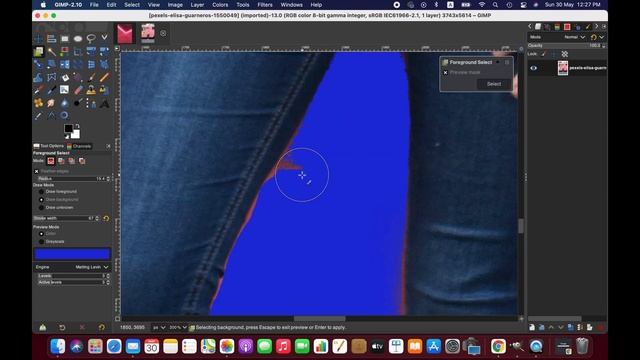The height and width of the screenshot is (360, 640).
Task: Open the Colors menu
Action: [x=220, y=5]
